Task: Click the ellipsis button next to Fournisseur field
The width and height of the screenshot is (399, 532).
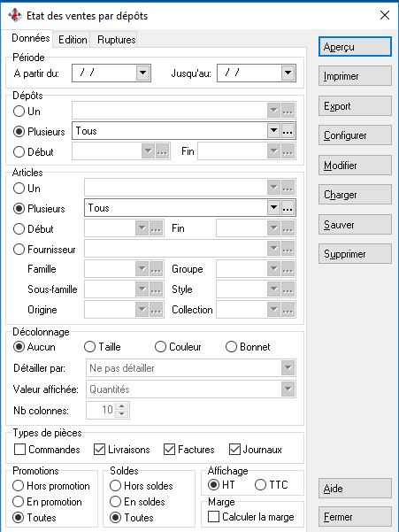Action: (288, 249)
